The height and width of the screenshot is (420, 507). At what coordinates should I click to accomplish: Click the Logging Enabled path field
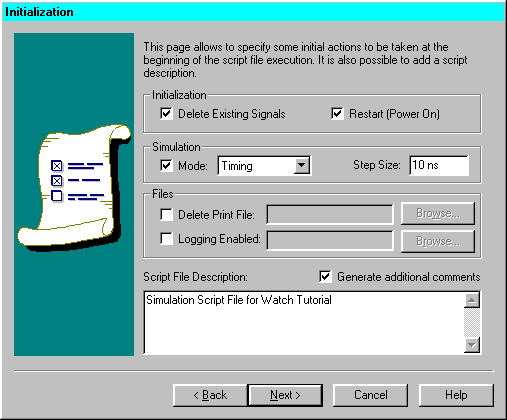tap(330, 241)
